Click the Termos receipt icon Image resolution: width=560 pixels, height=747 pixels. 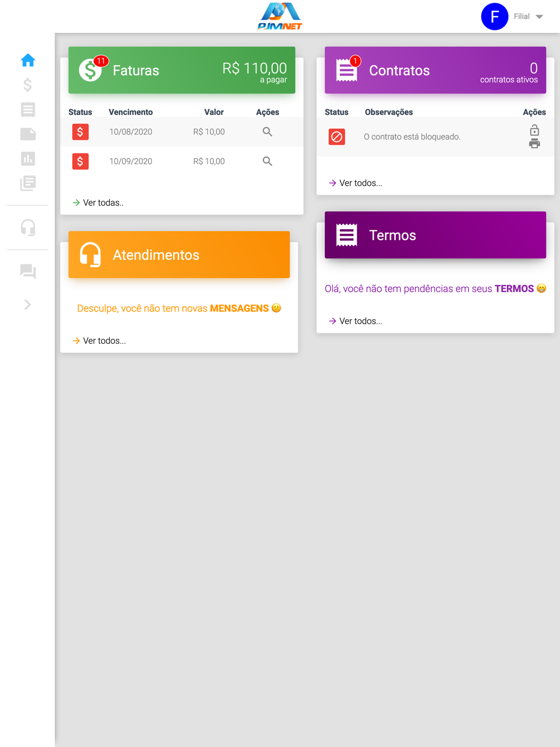click(347, 235)
